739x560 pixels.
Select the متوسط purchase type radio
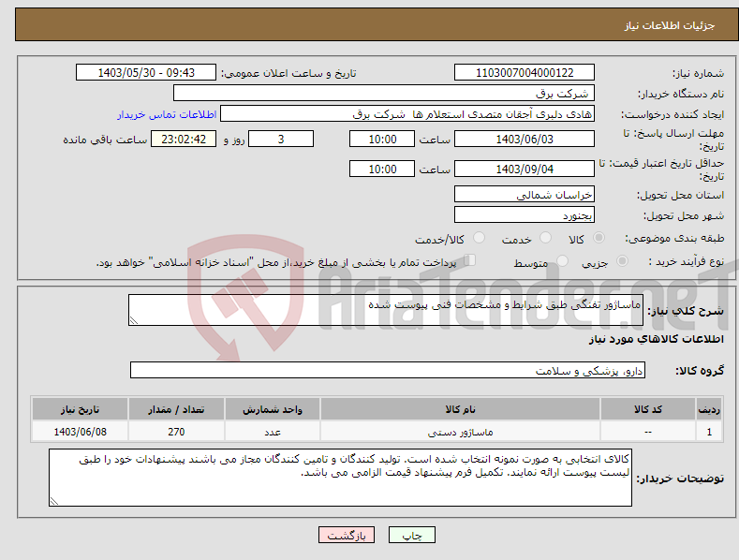[562, 260]
